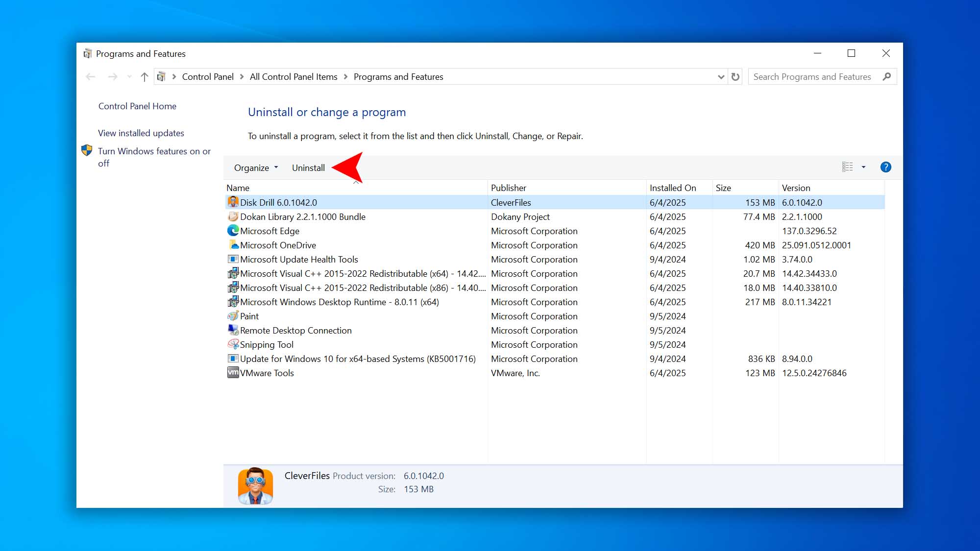The height and width of the screenshot is (551, 980).
Task: Select the Microsoft Edge entry name
Action: (269, 231)
